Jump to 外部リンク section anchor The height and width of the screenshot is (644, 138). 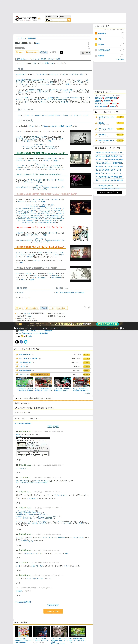click(x=51, y=59)
